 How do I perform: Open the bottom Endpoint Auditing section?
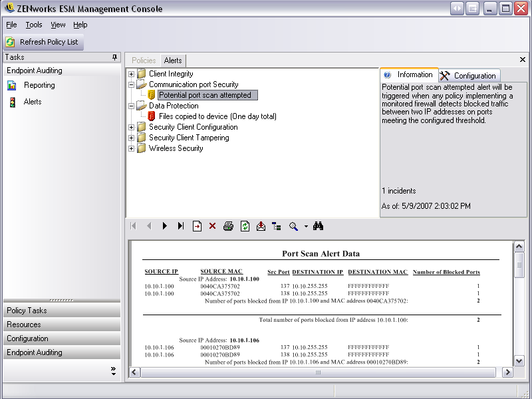(62, 352)
